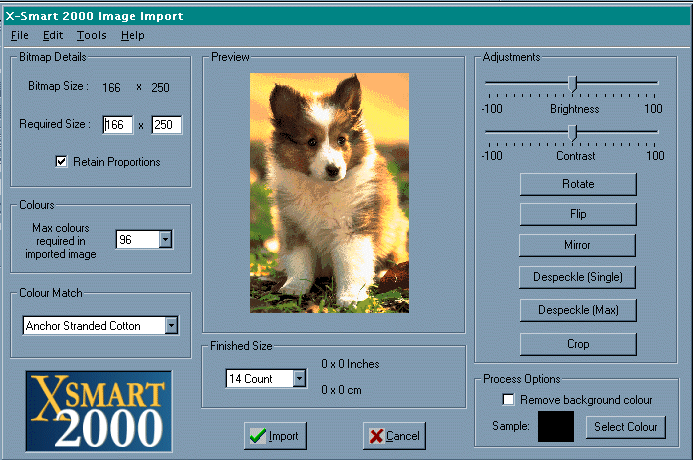Screen dimensions: 693x460
Task: Expand the Max colours dropdown
Action: (x=165, y=240)
